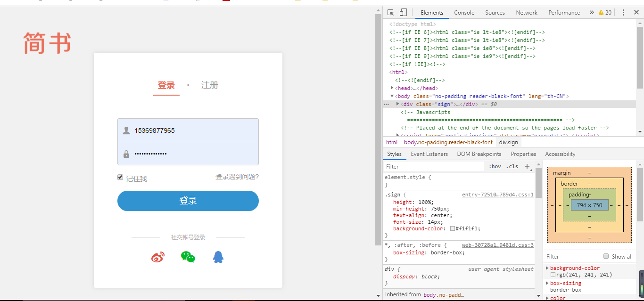Open DevTools three-dot customize menu

tap(623, 13)
